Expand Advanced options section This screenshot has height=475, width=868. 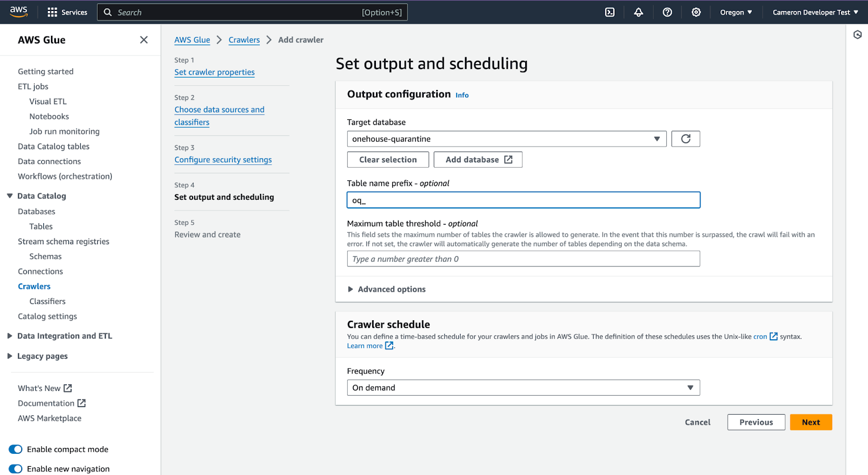pyautogui.click(x=386, y=289)
